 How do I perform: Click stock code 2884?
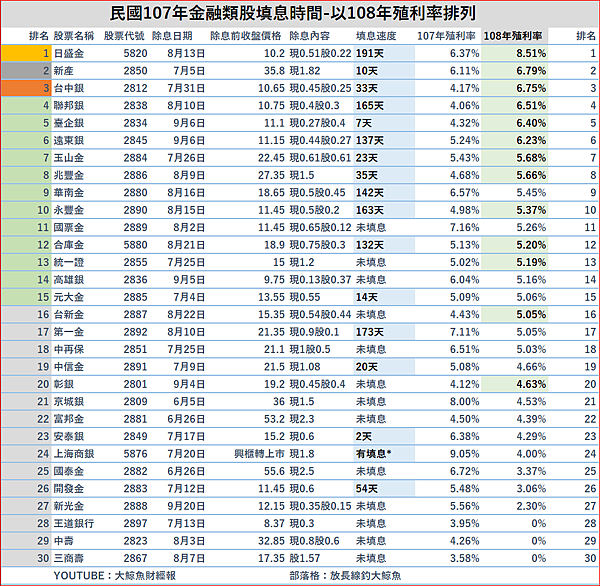coord(135,158)
